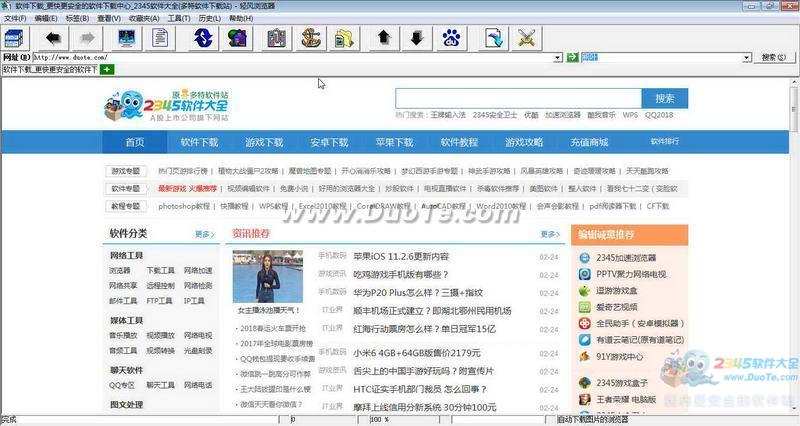Add new tab with green plus button
Viewport: 800px width, 426px height.
tap(107, 69)
